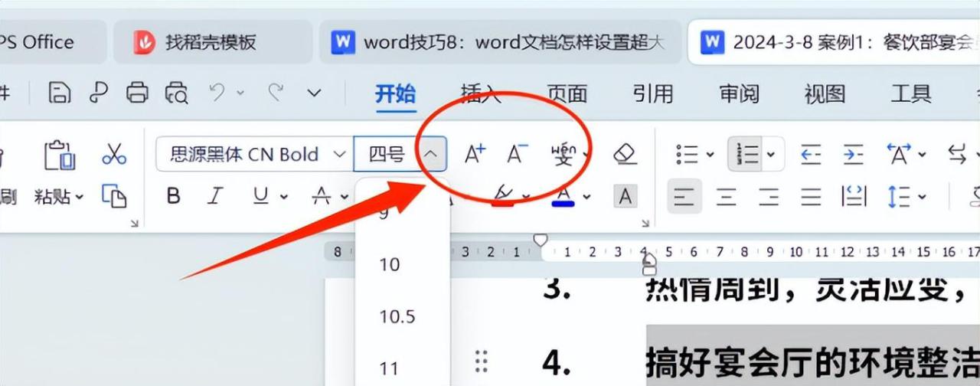This screenshot has height=386, width=980.
Task: Switch to the 页面 tab
Action: 567,93
